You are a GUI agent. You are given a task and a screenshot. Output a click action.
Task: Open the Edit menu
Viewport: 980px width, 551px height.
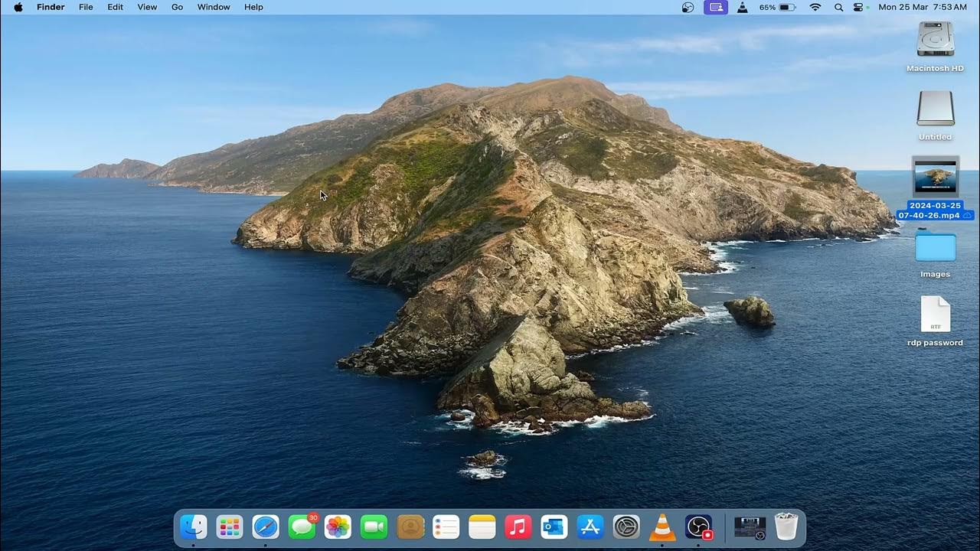[115, 7]
